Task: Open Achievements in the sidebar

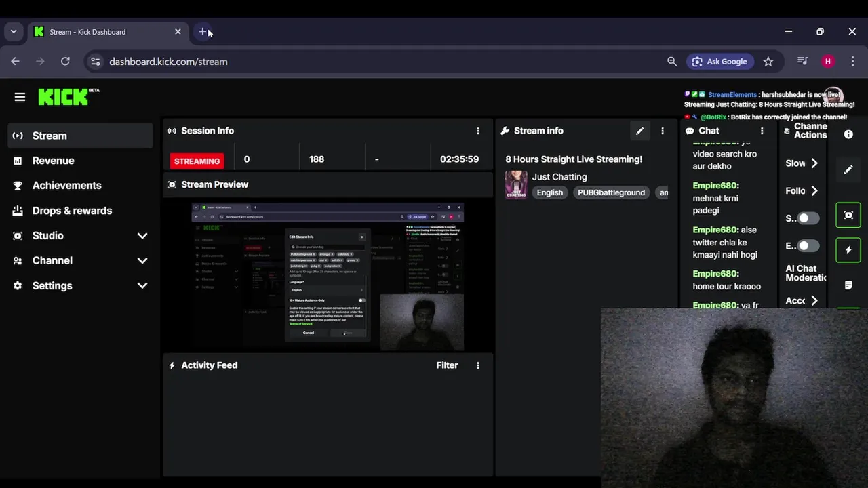Action: pyautogui.click(x=81, y=186)
